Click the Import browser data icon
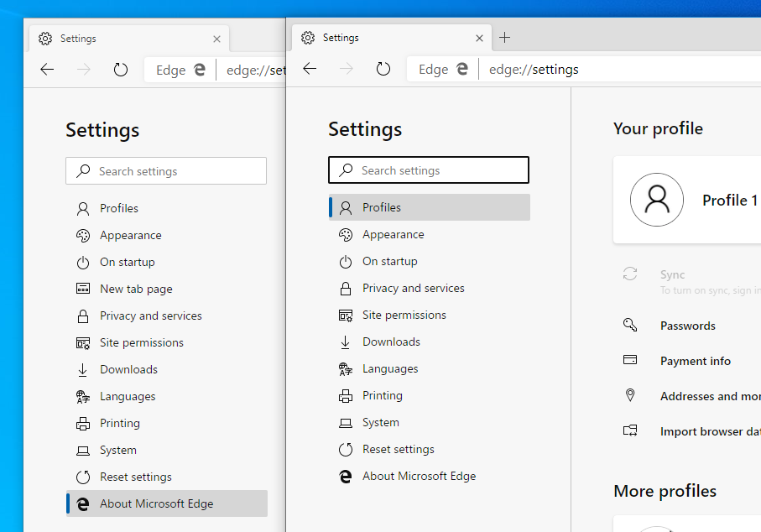 [x=630, y=430]
